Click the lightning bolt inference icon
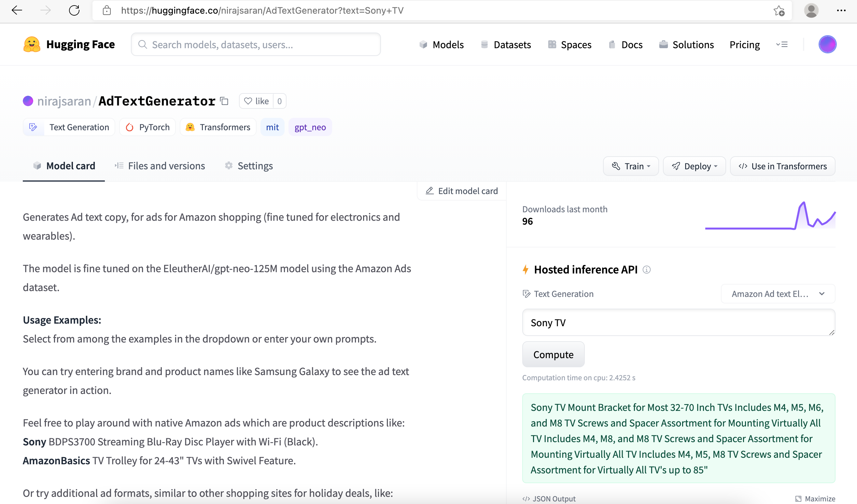Image resolution: width=857 pixels, height=504 pixels. pyautogui.click(x=526, y=270)
